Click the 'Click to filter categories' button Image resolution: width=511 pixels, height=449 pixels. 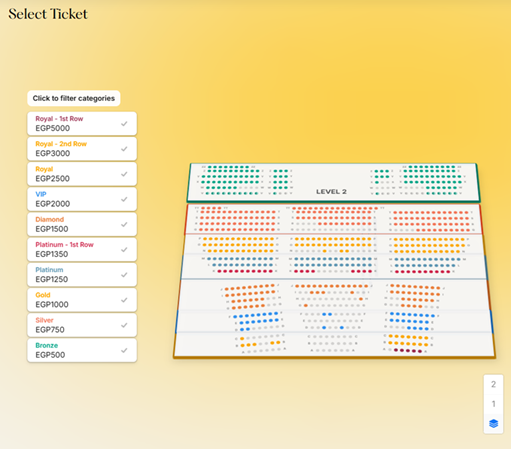click(x=74, y=98)
